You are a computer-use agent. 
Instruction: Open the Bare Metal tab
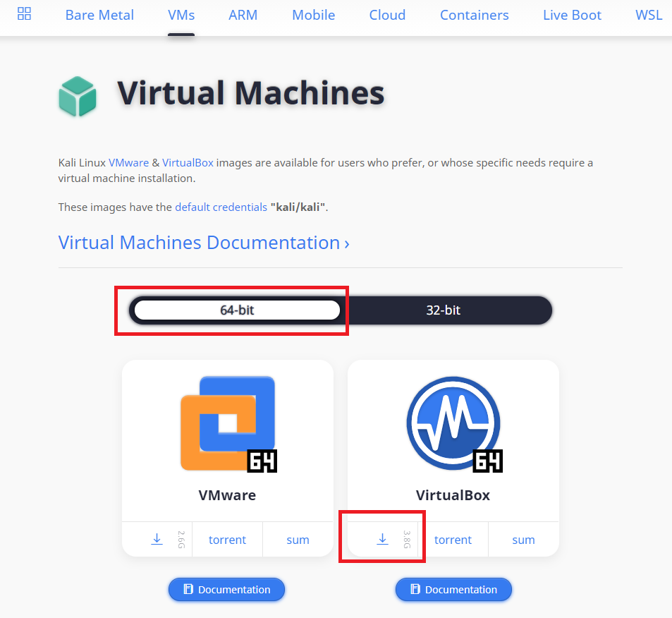[x=99, y=15]
